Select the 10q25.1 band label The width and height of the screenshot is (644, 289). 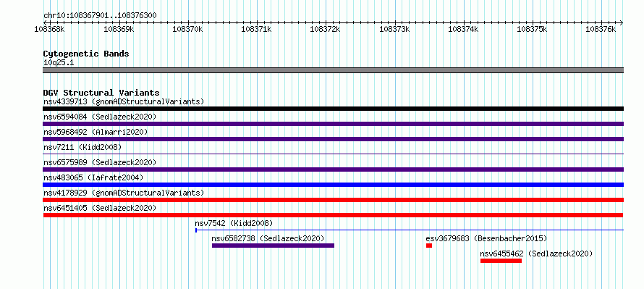[x=59, y=63]
